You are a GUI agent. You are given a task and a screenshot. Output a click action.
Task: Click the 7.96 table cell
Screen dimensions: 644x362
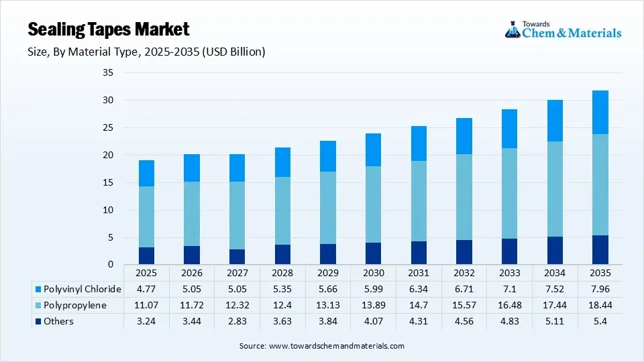click(600, 290)
